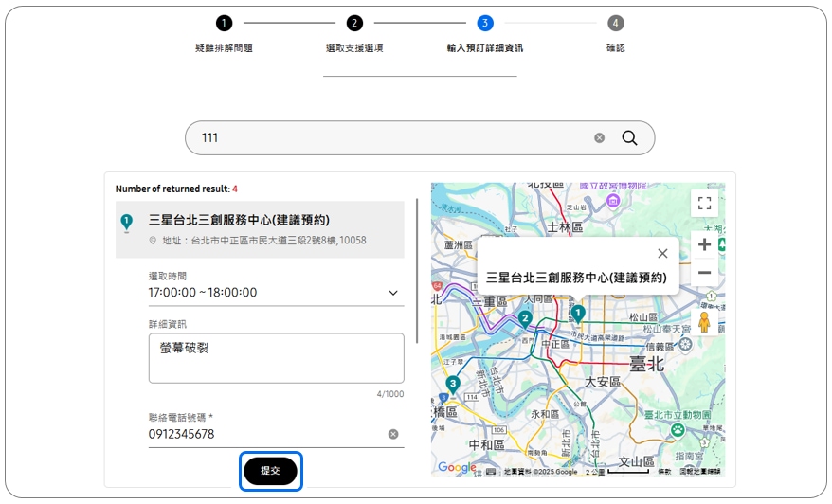Click the search magnifier icon
Image resolution: width=832 pixels, height=504 pixels.
click(x=629, y=138)
